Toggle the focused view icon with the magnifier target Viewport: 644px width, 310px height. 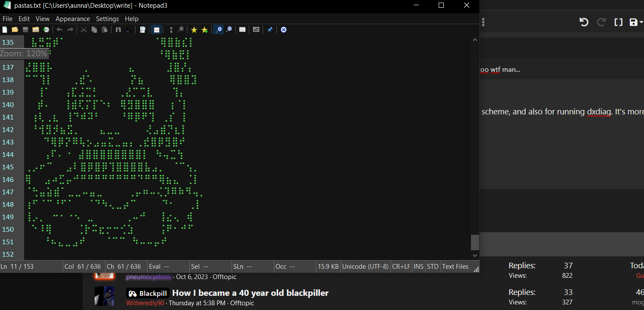pos(180,30)
